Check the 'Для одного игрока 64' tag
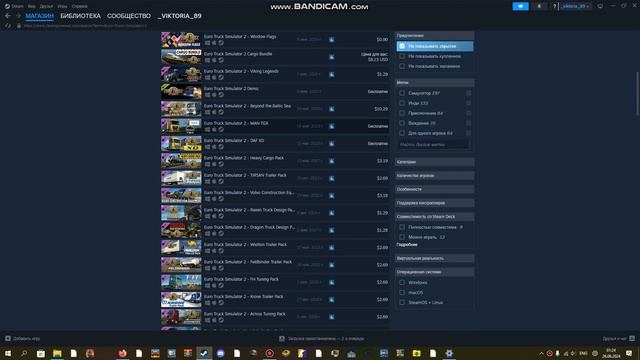640x360 pixels. 402,133
